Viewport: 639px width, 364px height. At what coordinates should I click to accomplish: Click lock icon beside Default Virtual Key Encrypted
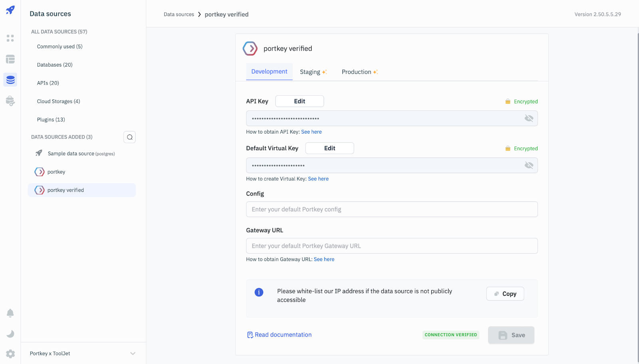508,148
